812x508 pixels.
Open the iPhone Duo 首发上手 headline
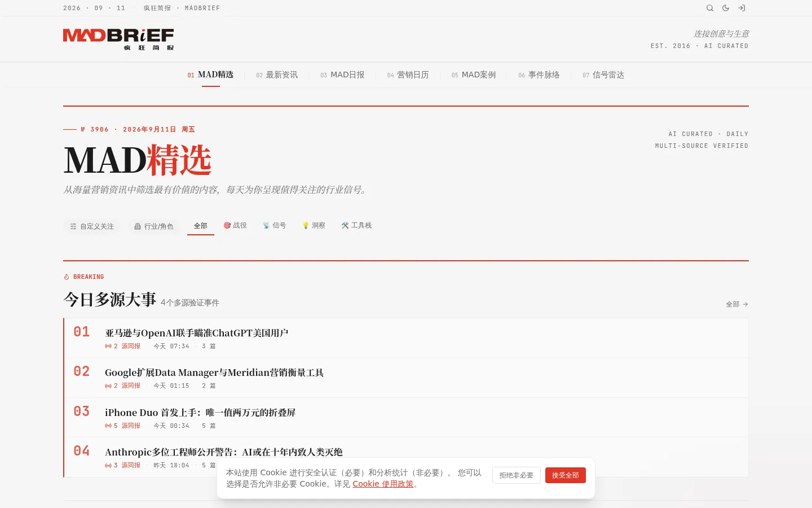click(200, 413)
